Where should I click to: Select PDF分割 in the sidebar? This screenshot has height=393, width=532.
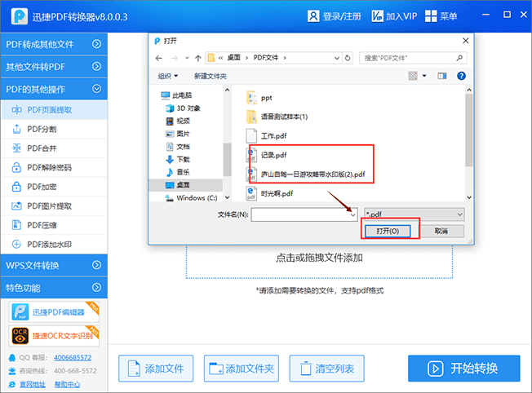(42, 129)
